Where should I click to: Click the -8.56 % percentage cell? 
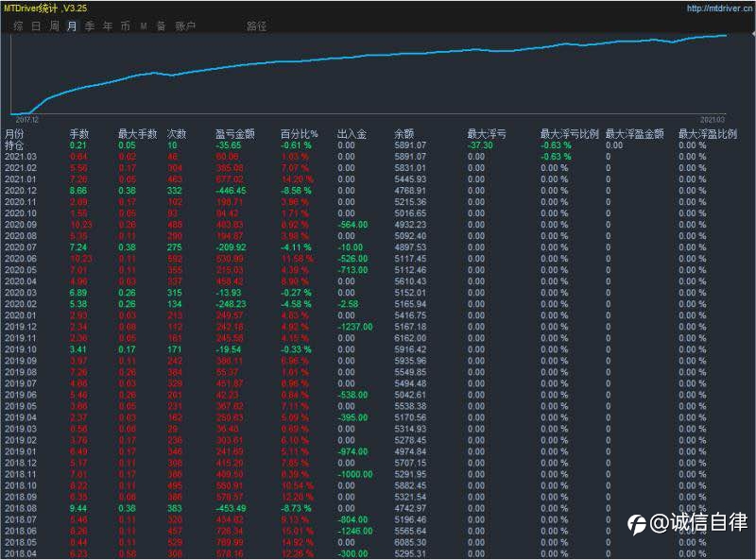[x=296, y=191]
